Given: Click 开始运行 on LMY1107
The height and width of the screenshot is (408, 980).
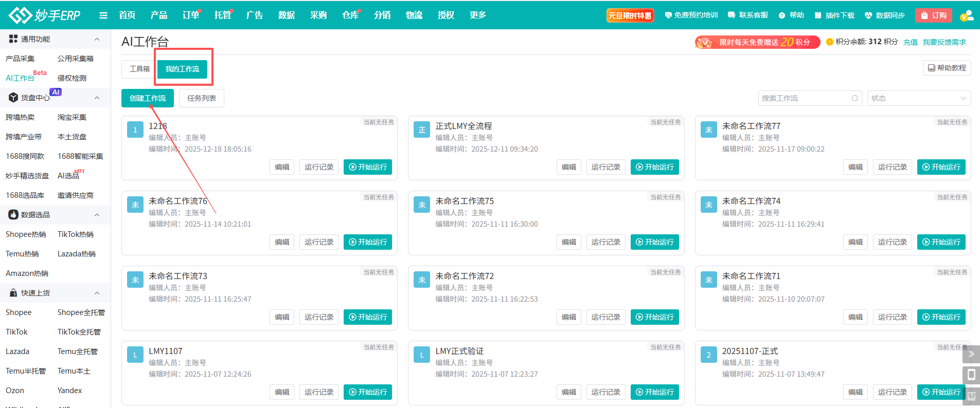Looking at the screenshot, I should coord(368,392).
